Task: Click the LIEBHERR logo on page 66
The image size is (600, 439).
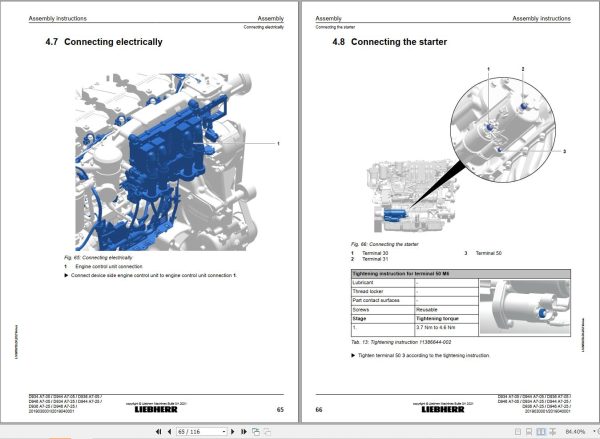Action: 443,410
